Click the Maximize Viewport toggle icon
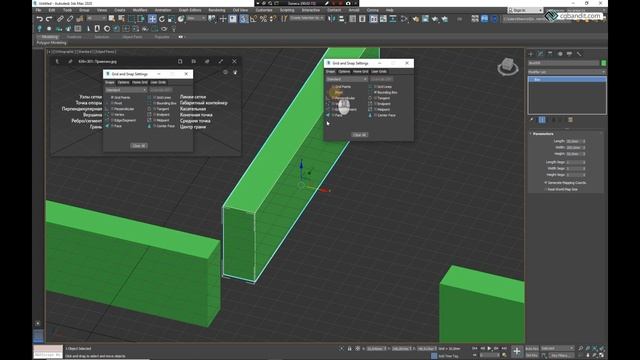Image resolution: width=640 pixels, height=360 pixels. pos(602,355)
